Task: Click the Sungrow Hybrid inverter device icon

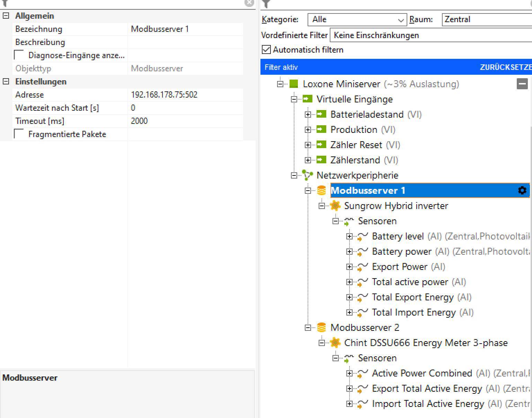Action: click(335, 206)
